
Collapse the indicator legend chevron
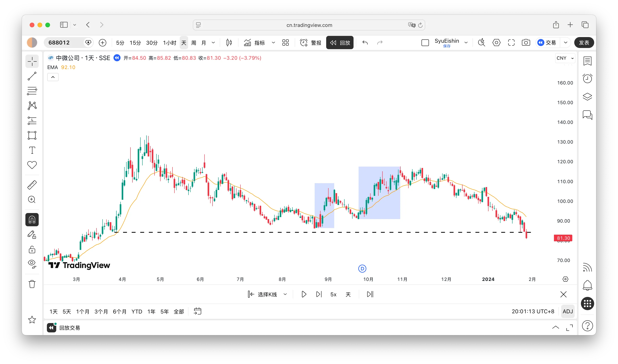[x=53, y=77]
